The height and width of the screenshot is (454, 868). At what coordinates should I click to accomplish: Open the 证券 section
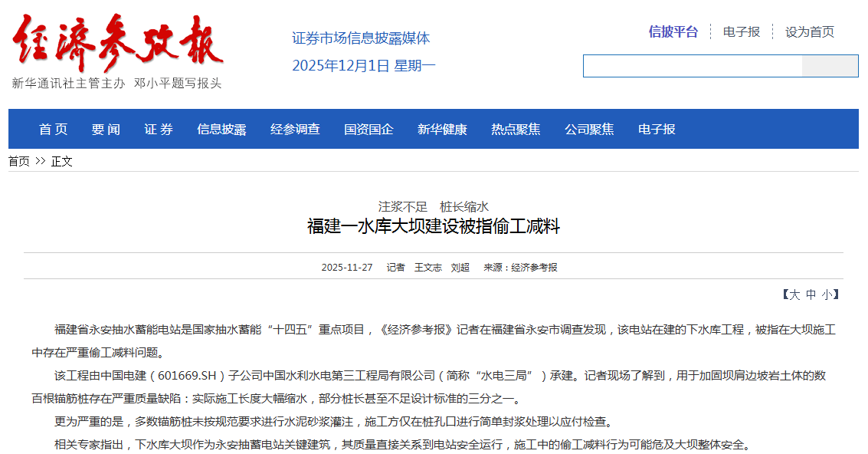click(x=157, y=129)
